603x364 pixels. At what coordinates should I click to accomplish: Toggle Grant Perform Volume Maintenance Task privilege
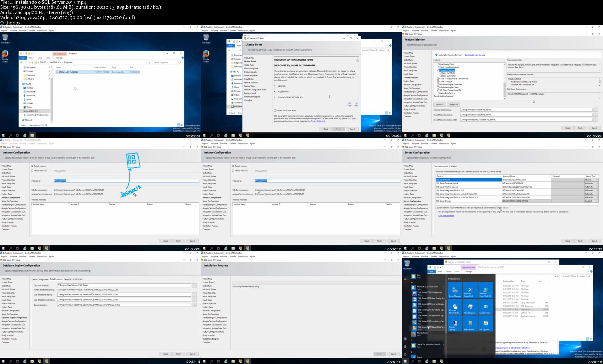pyautogui.click(x=437, y=208)
